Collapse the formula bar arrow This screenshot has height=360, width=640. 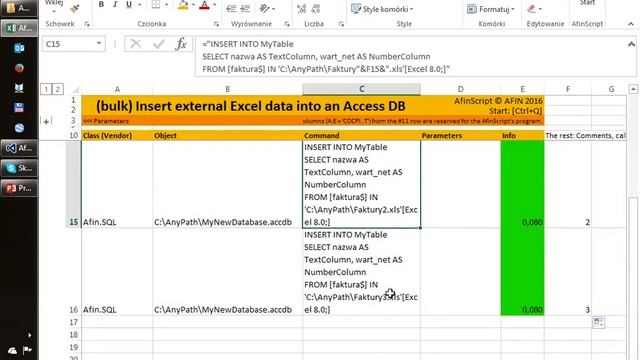pos(631,44)
